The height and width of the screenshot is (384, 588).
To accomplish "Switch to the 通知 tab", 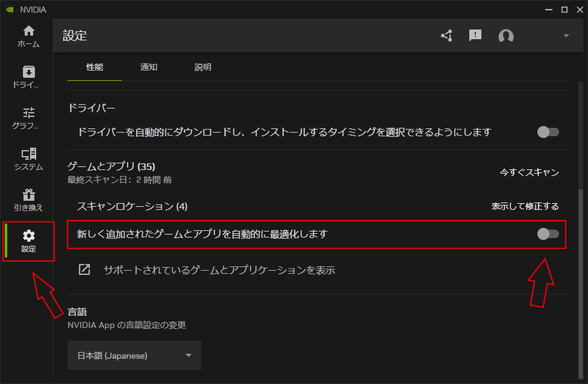I will 148,67.
